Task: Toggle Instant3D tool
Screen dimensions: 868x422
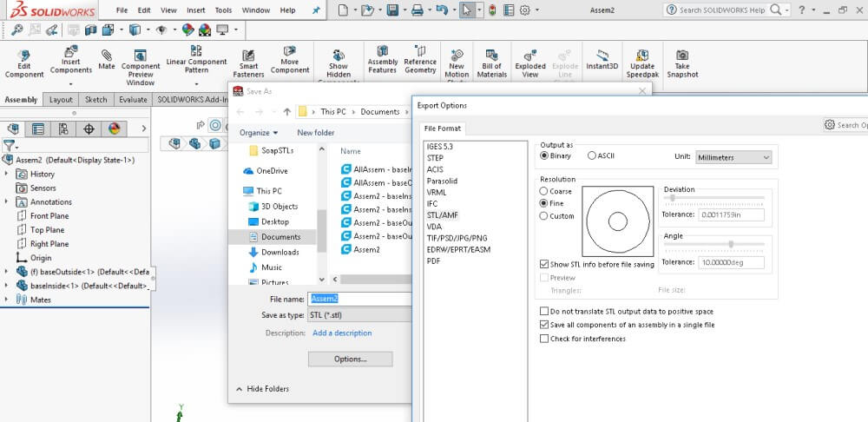Action: pyautogui.click(x=602, y=60)
